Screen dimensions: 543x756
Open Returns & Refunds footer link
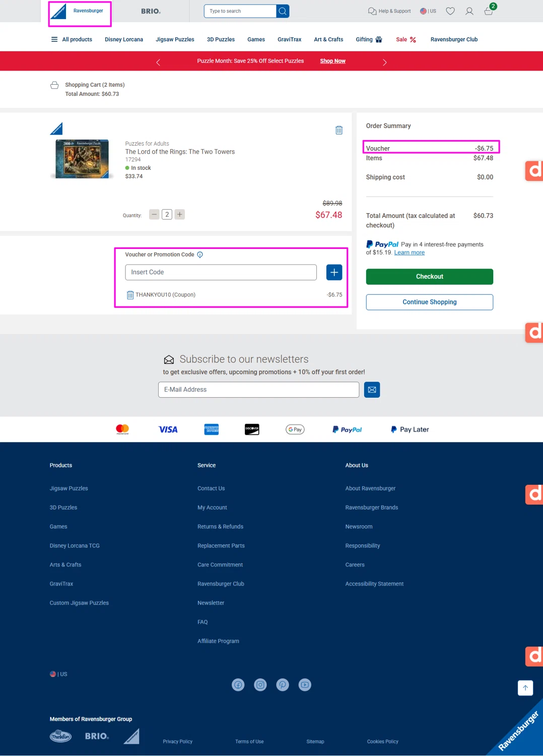[220, 527]
